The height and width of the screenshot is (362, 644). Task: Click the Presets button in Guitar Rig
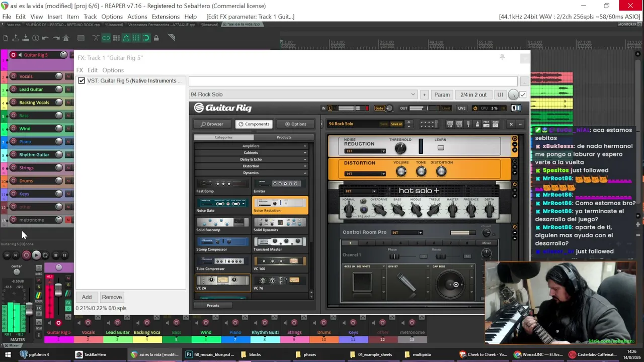[213, 305]
